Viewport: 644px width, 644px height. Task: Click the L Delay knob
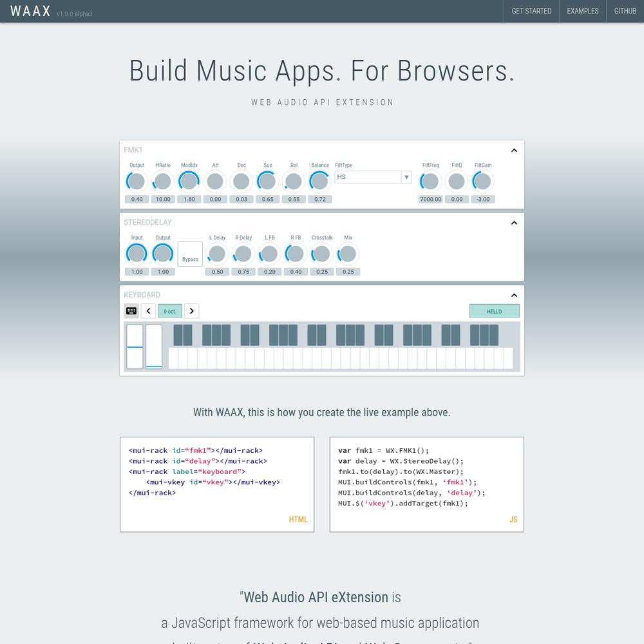217,254
